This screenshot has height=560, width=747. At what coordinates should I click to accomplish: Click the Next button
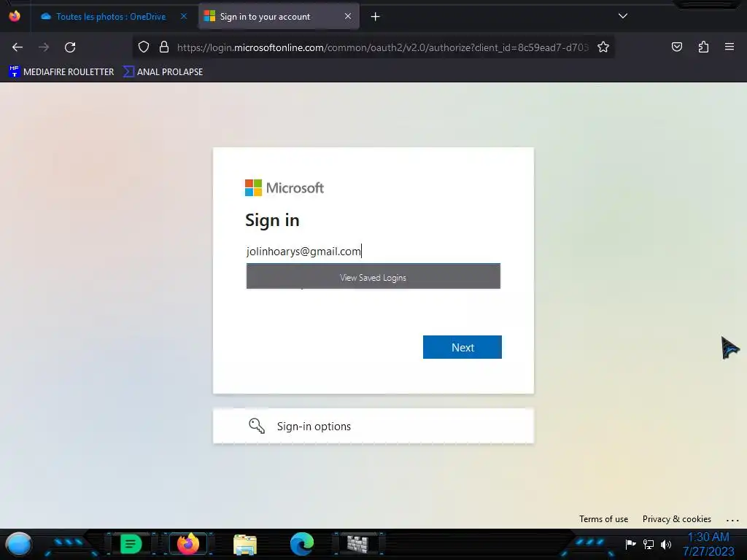(462, 347)
